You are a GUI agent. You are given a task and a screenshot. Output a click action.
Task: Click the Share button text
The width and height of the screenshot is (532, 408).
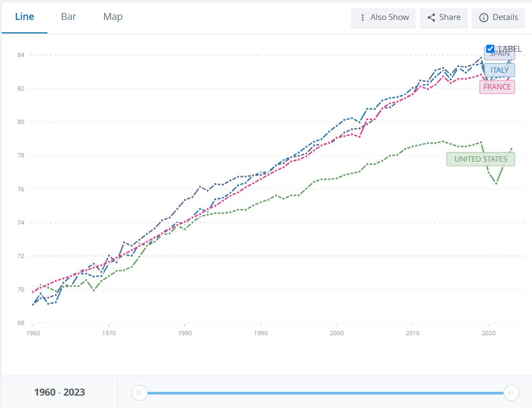pos(450,17)
